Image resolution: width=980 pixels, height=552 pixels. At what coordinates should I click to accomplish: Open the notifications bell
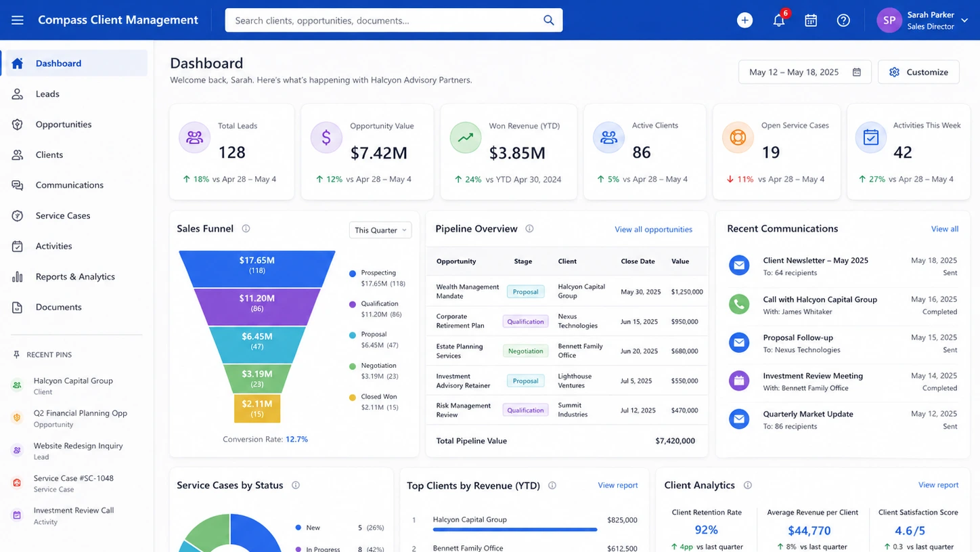coord(779,20)
